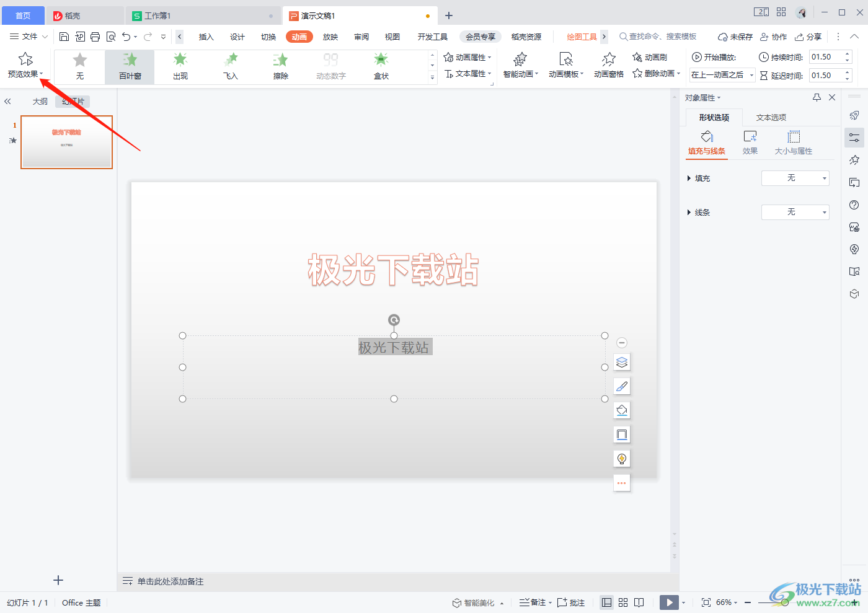
Task: Open Print Preview from quick toolbar
Action: (x=110, y=37)
